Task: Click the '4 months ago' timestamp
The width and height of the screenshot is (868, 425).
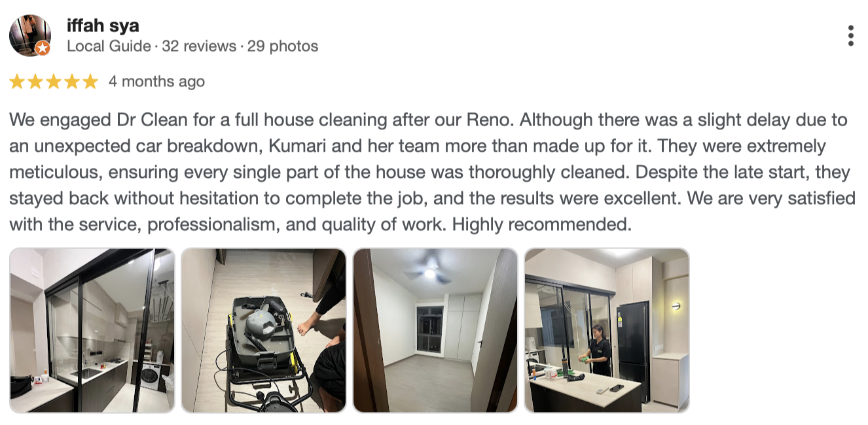Action: [156, 82]
